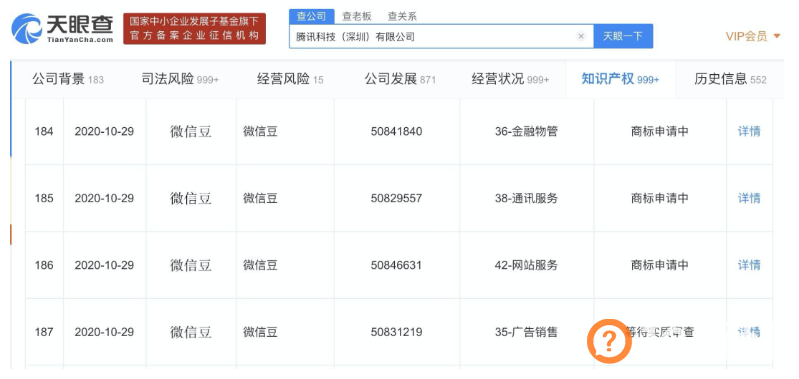Open the 经营风险 tab
Image resolution: width=799 pixels, height=379 pixels.
click(290, 79)
